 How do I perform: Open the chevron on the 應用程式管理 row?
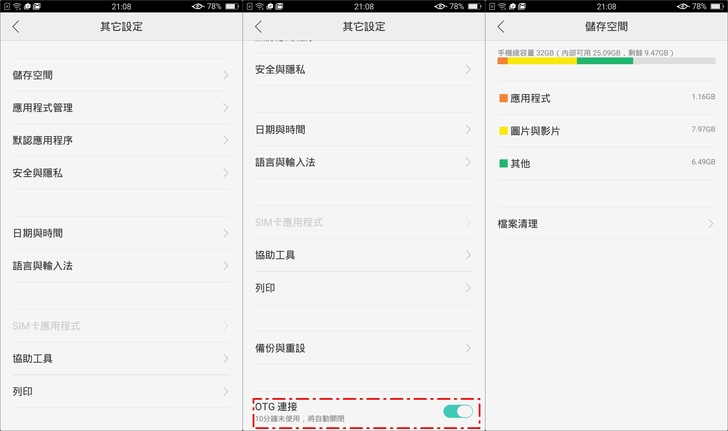(x=226, y=108)
